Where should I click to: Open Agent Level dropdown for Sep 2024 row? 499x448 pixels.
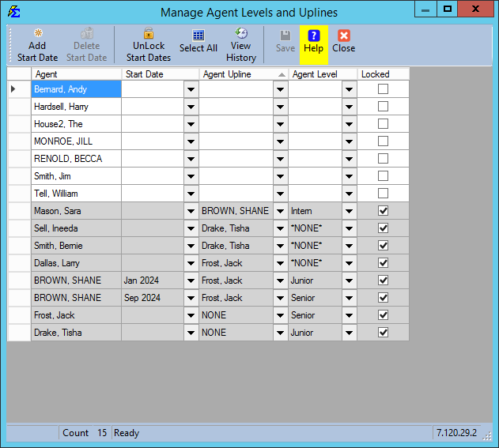pos(349,298)
